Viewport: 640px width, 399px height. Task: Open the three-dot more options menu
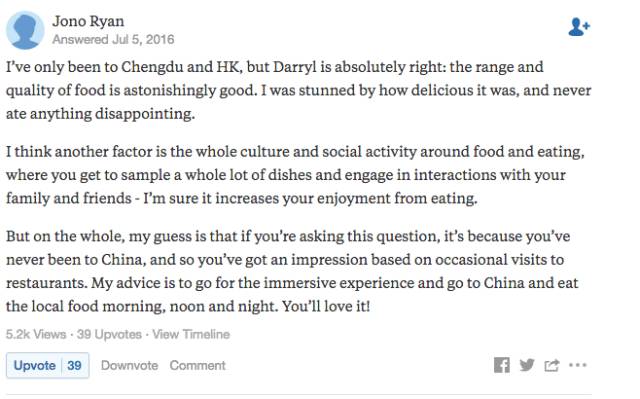click(x=578, y=365)
